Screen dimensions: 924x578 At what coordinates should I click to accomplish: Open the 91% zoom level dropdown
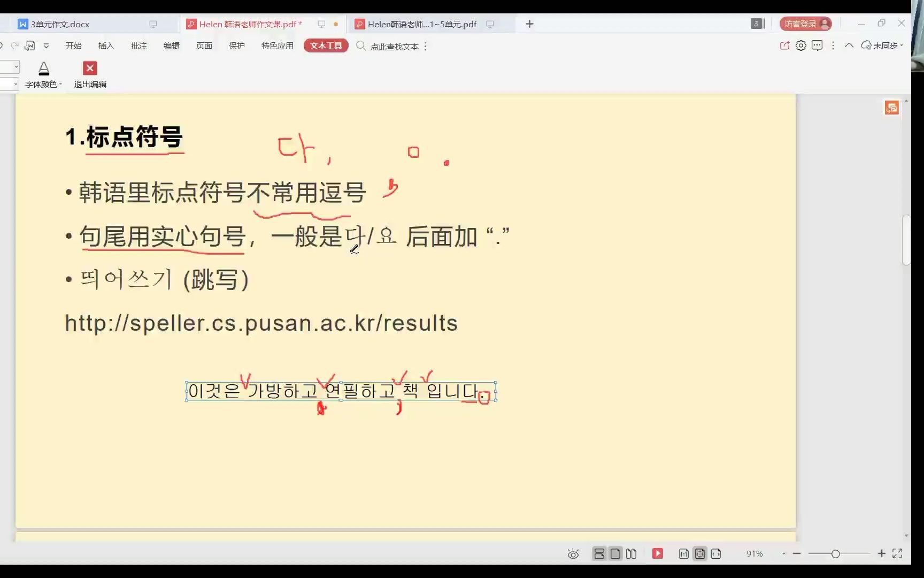[784, 554]
